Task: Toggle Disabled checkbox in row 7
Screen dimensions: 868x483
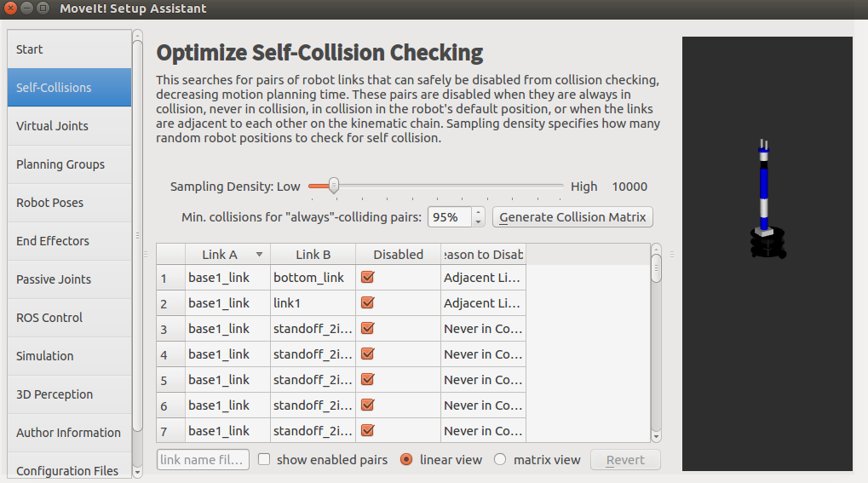Action: [x=368, y=430]
